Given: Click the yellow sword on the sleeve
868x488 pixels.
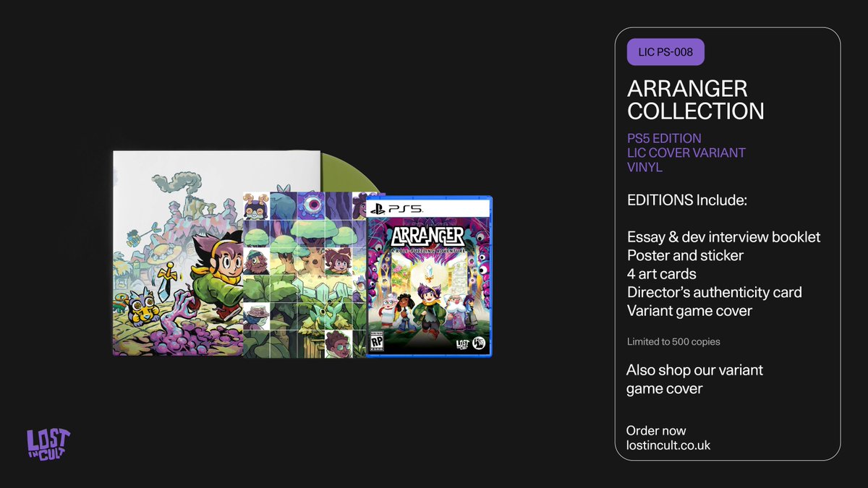Looking at the screenshot, I should point(169,281).
